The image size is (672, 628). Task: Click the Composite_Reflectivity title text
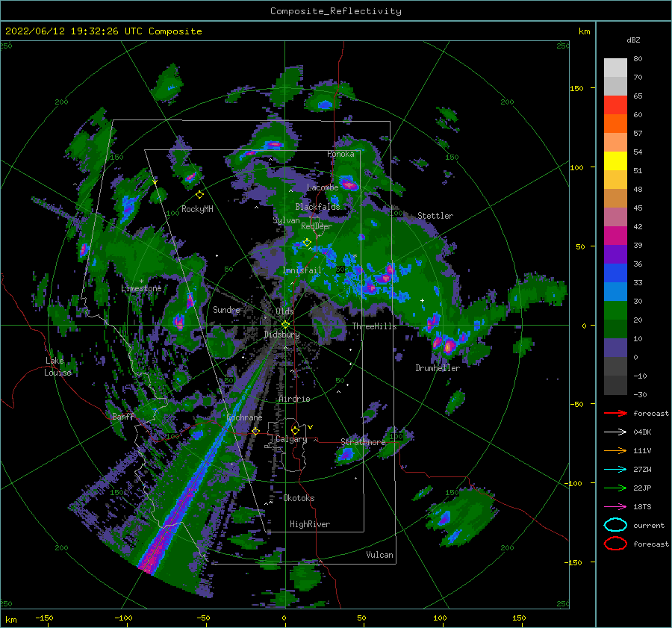pyautogui.click(x=336, y=11)
